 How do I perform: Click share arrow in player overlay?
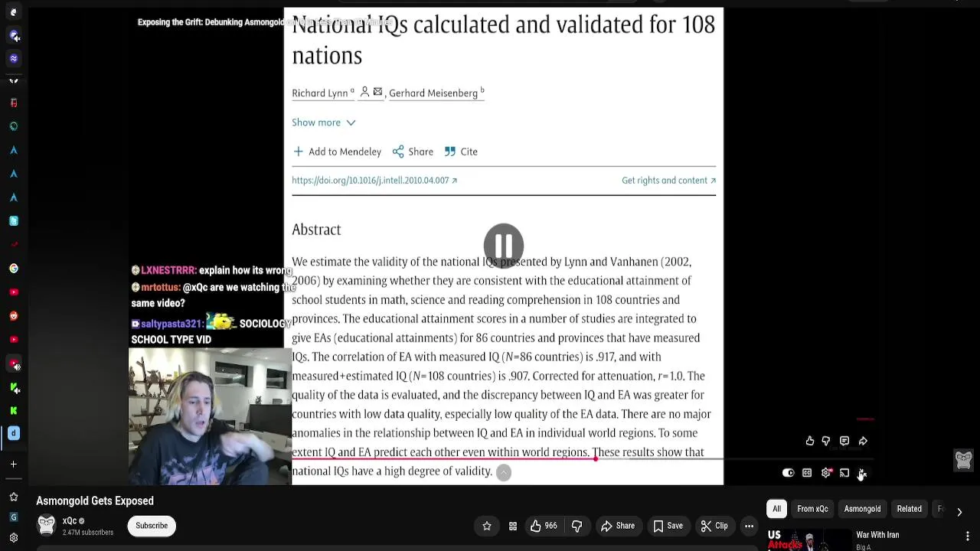(x=863, y=441)
